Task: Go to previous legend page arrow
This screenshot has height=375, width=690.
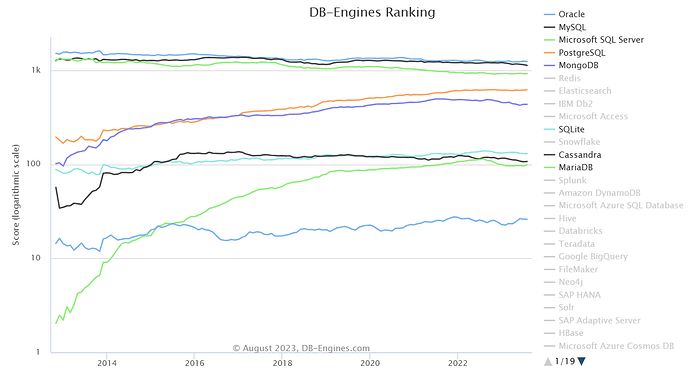Action: pos(548,361)
